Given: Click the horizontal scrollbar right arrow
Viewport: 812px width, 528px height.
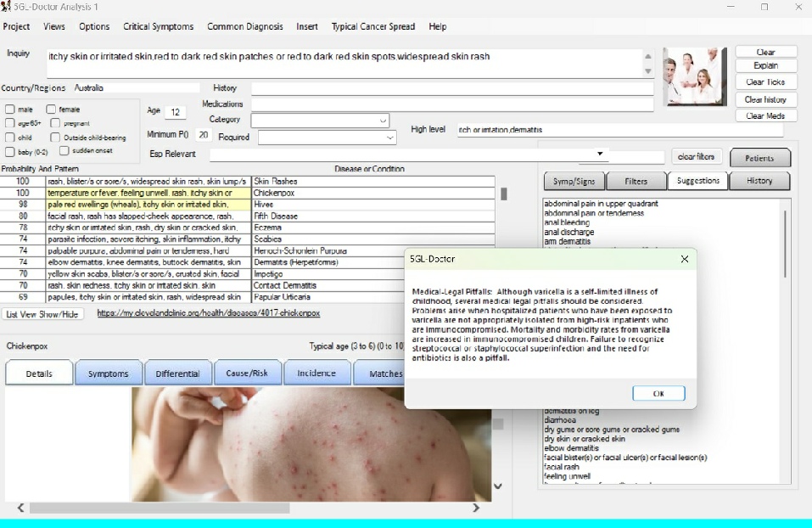Looking at the screenshot, I should [476, 508].
